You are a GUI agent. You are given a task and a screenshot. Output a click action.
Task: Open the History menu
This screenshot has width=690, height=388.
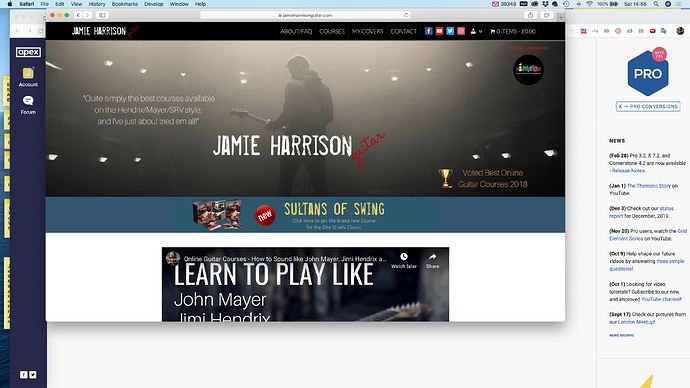[x=97, y=4]
